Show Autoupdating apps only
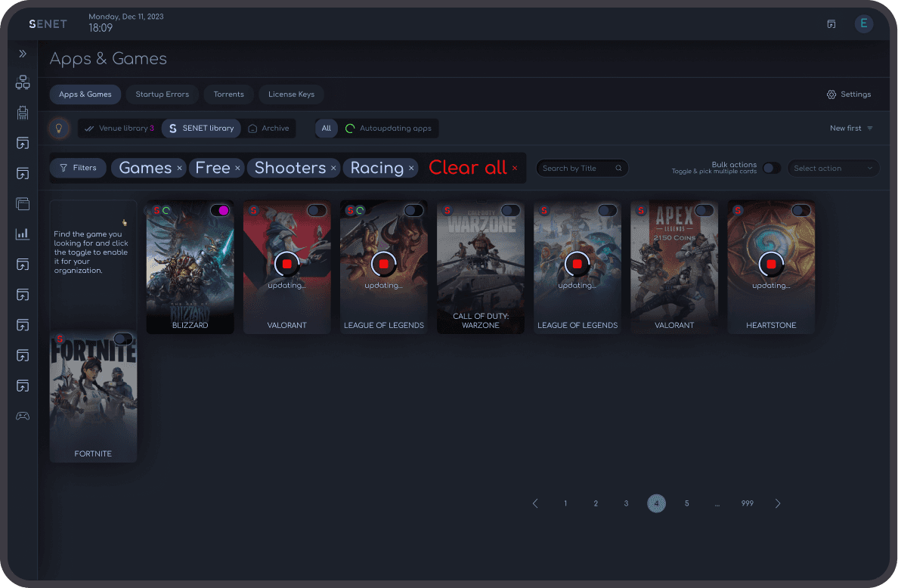 click(389, 128)
